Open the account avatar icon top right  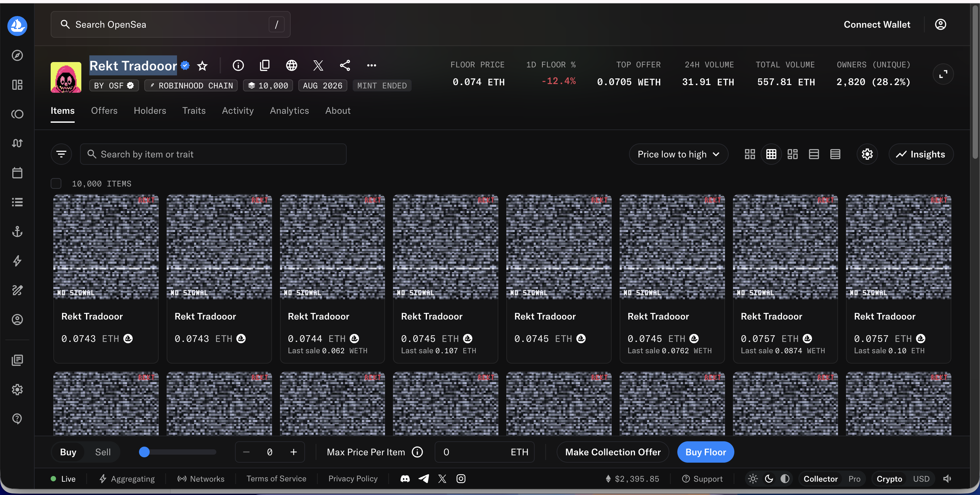coord(940,24)
